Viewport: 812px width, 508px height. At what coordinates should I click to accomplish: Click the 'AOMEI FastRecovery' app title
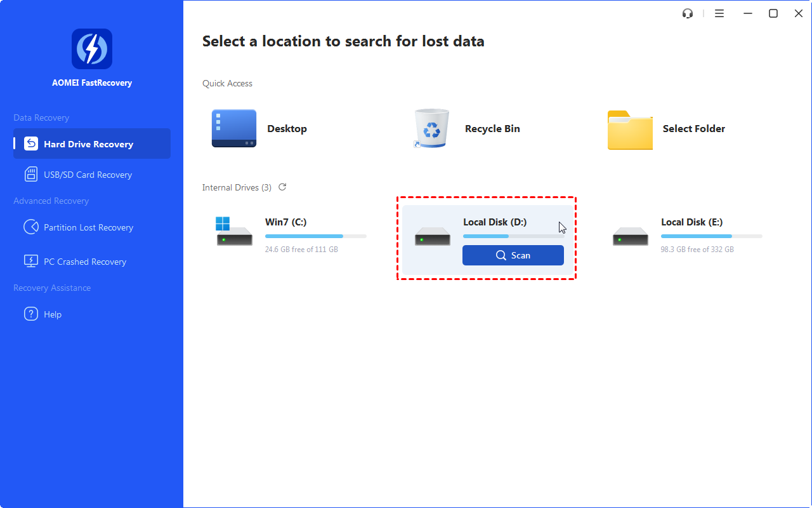[x=92, y=83]
